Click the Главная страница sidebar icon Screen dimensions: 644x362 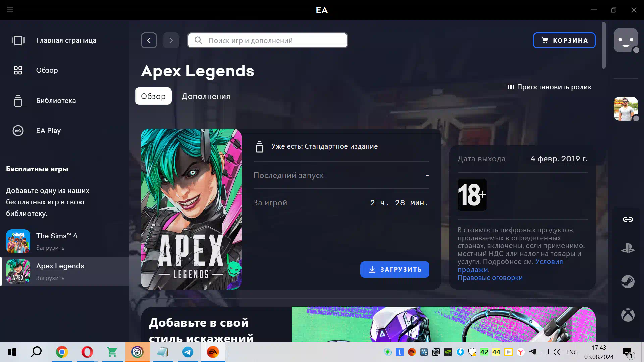tap(18, 40)
